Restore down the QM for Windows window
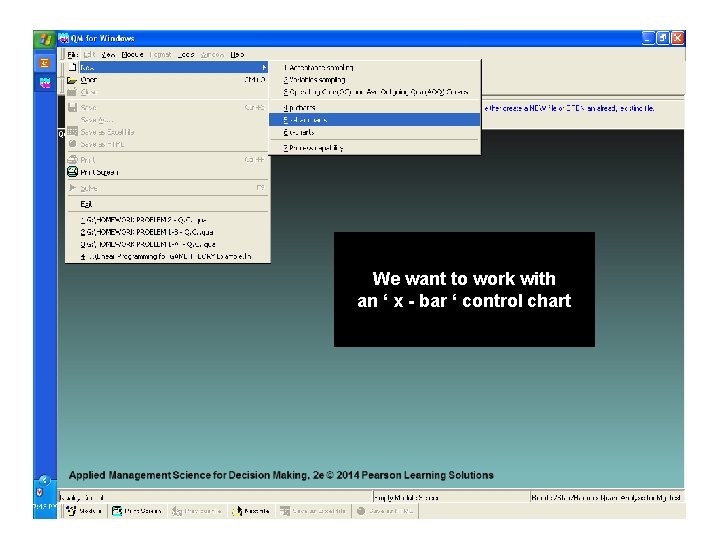 click(x=663, y=38)
